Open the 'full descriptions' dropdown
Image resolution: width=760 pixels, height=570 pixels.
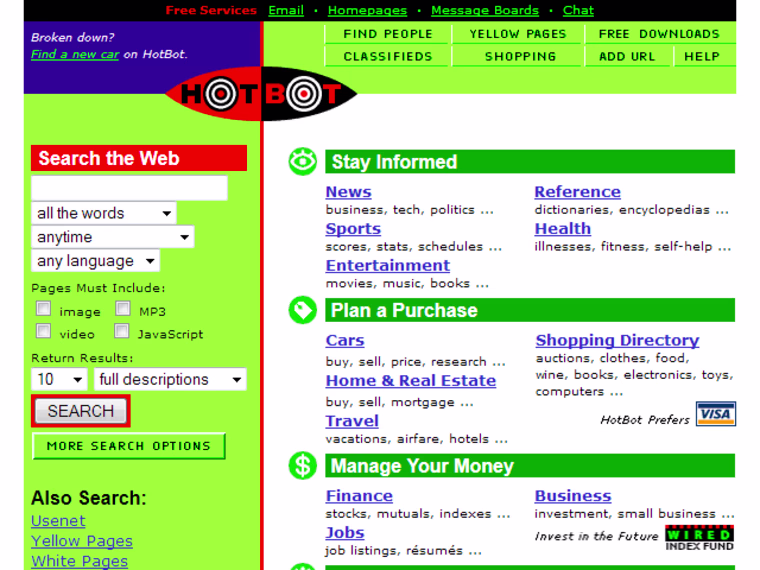[170, 379]
